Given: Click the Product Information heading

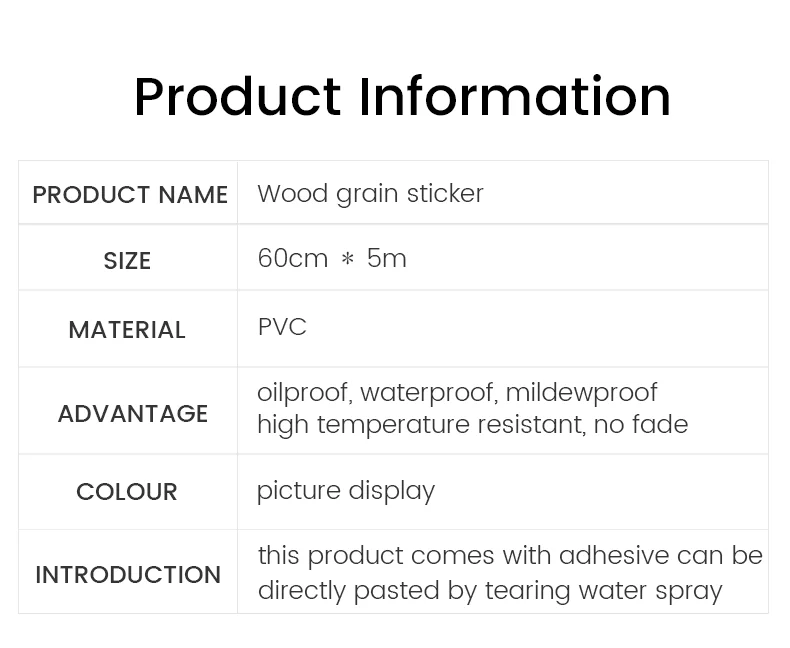Looking at the screenshot, I should click(x=402, y=96).
